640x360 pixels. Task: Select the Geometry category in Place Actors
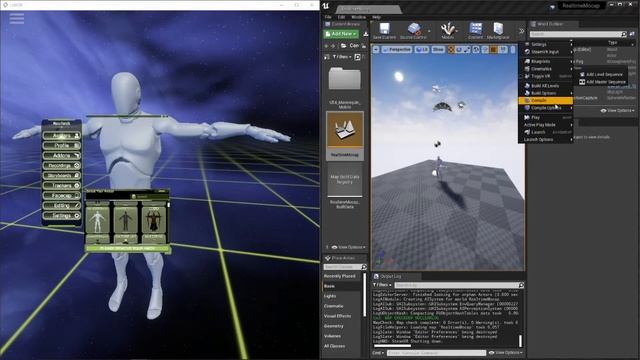pos(333,326)
